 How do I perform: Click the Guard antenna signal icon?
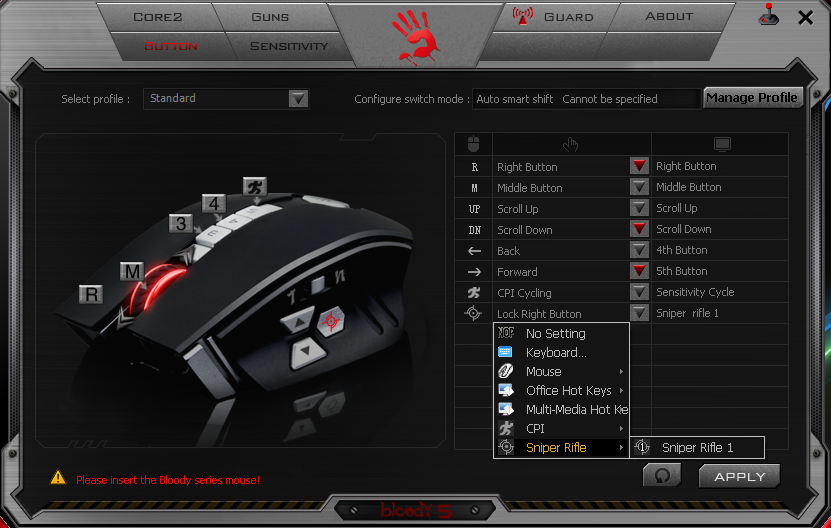coord(523,16)
